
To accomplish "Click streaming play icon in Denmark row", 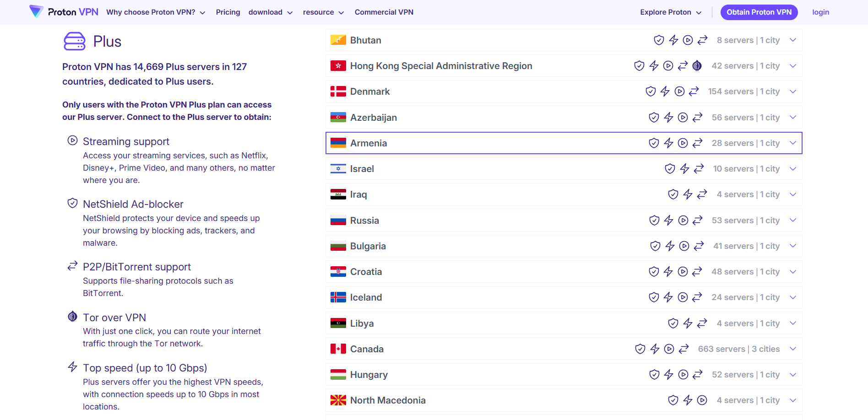I will [x=679, y=92].
